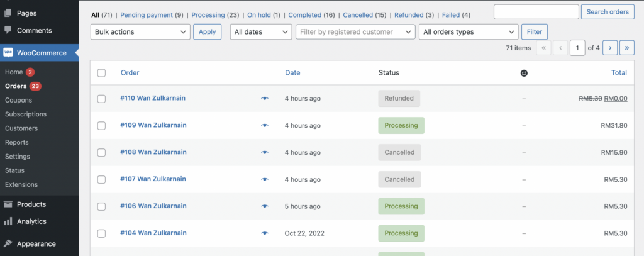Click the search orders text field

(536, 12)
